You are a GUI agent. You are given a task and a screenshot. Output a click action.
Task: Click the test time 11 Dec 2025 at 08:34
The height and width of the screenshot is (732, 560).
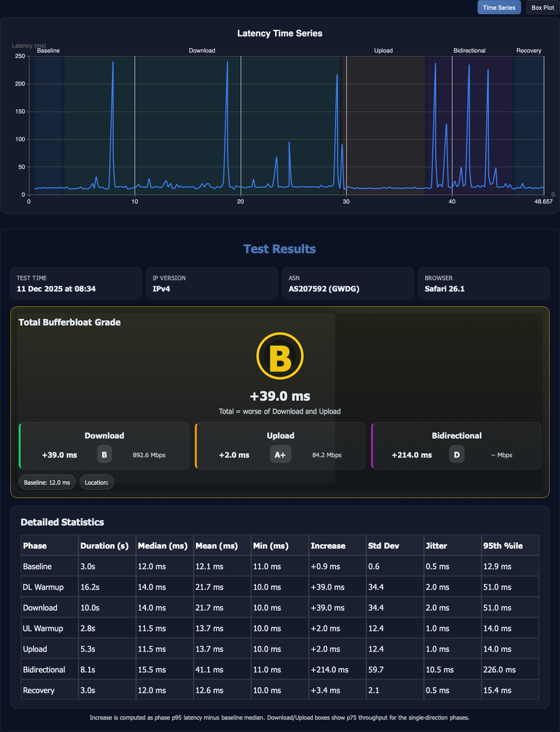click(x=56, y=289)
